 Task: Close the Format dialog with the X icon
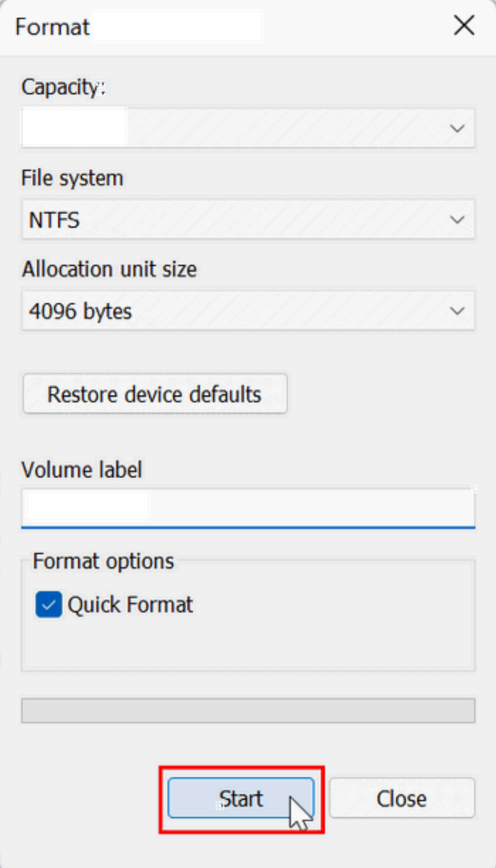coord(464,26)
